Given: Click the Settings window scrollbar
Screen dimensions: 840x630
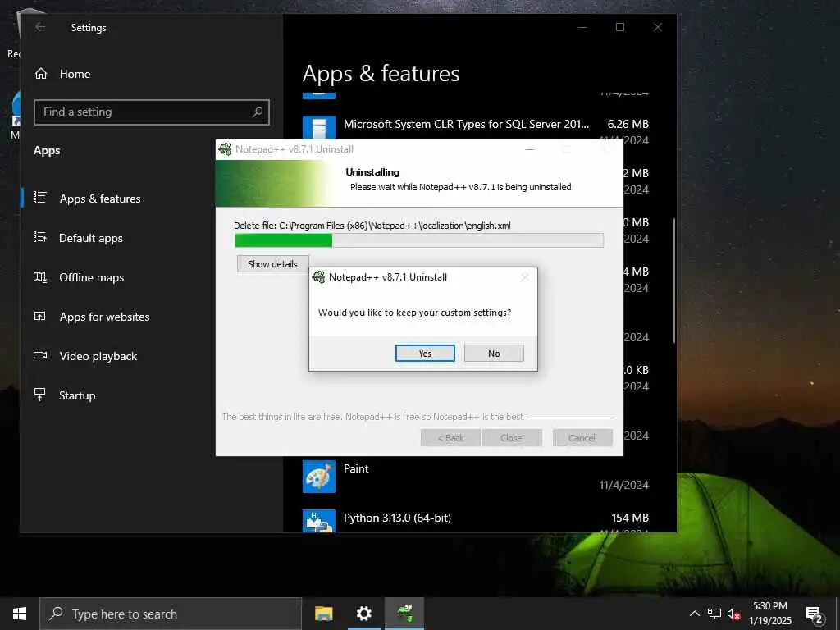Looking at the screenshot, I should (674, 281).
